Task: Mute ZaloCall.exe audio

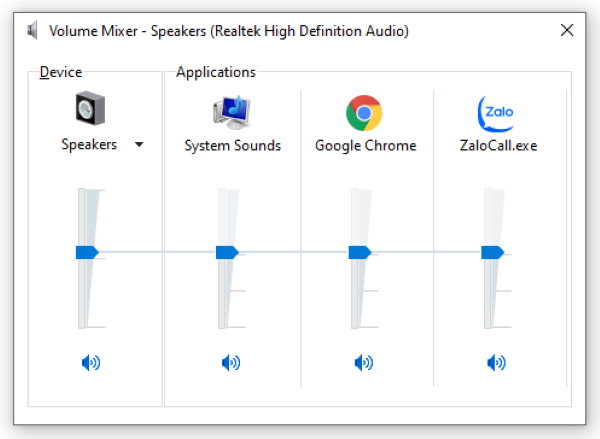Action: (496, 362)
